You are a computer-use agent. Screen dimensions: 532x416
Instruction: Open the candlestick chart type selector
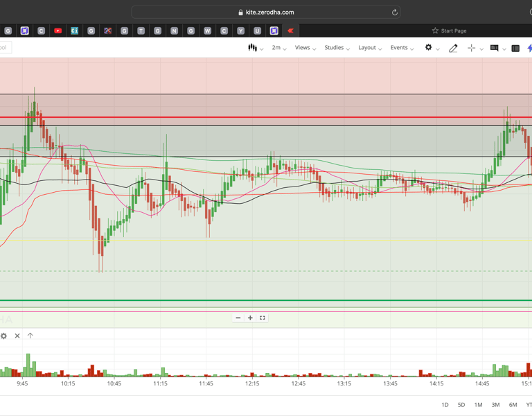click(255, 48)
